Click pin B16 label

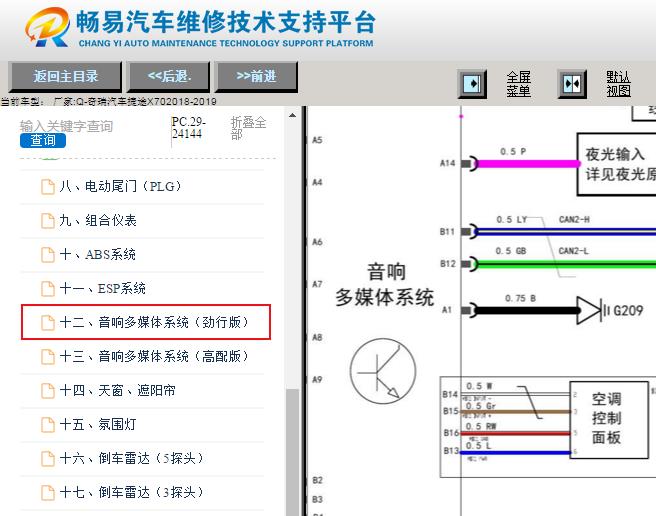pyautogui.click(x=451, y=433)
